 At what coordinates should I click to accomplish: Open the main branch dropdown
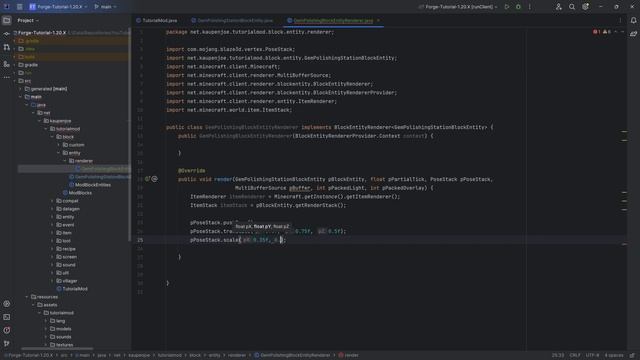pos(105,7)
